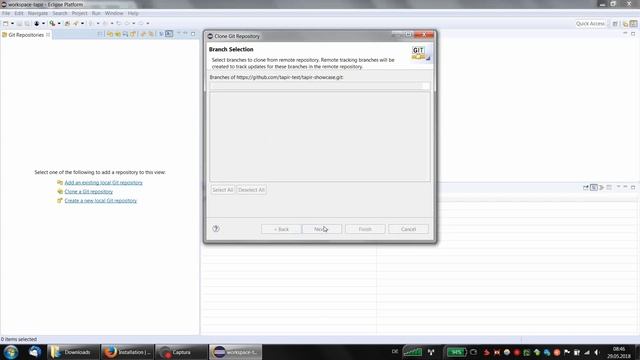The width and height of the screenshot is (640, 360).
Task: Click the Debug toolbar icon
Action: click(x=37, y=23)
